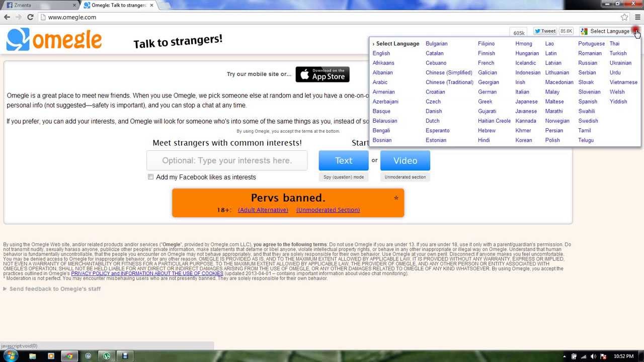Click the floppy disk save taskbar icon
The image size is (644, 362).
pyautogui.click(x=125, y=356)
